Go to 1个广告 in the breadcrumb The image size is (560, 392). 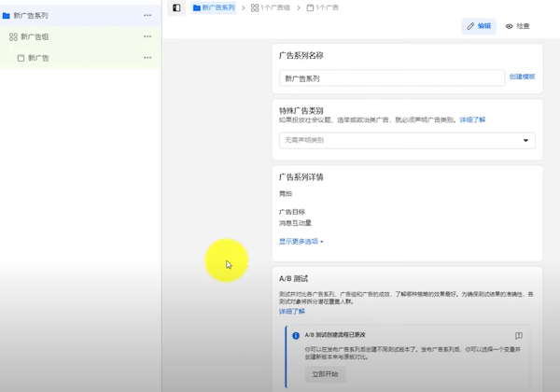point(322,7)
